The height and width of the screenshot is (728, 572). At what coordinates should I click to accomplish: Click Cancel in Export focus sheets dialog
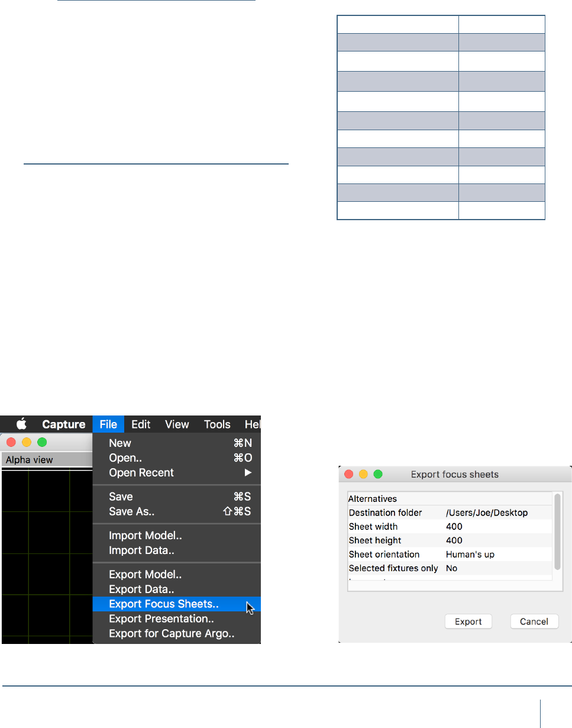click(x=534, y=621)
